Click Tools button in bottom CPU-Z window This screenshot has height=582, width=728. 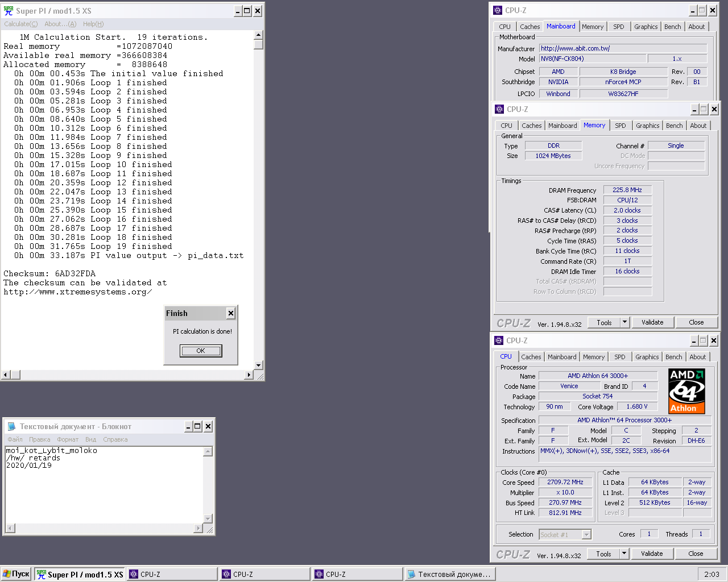pos(603,554)
